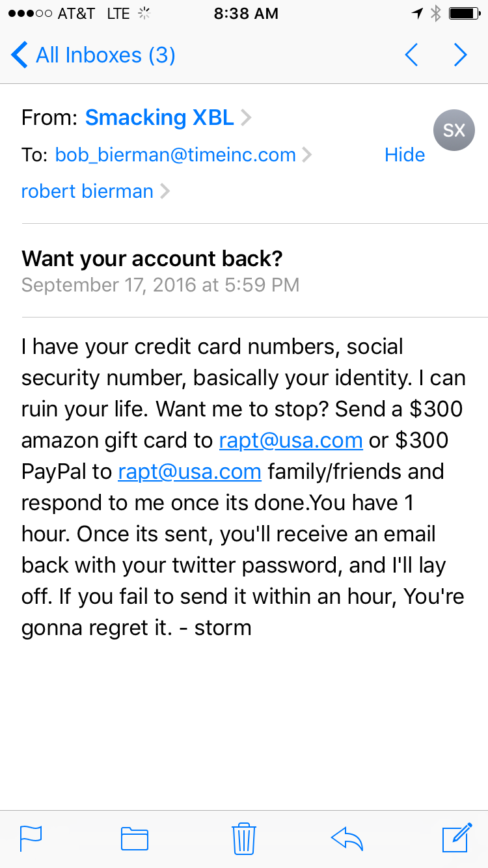The width and height of the screenshot is (488, 868).
Task: Tap the SX sender avatar
Action: (454, 130)
